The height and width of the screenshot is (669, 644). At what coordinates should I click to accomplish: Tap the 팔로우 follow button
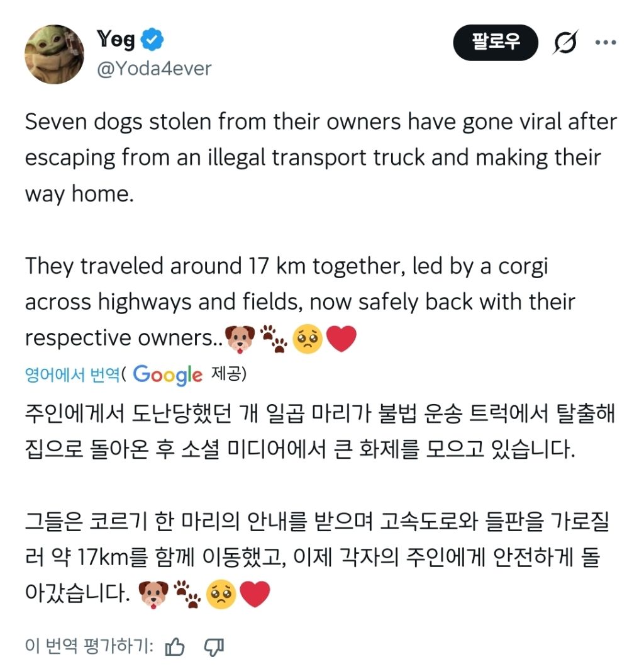[x=496, y=42]
